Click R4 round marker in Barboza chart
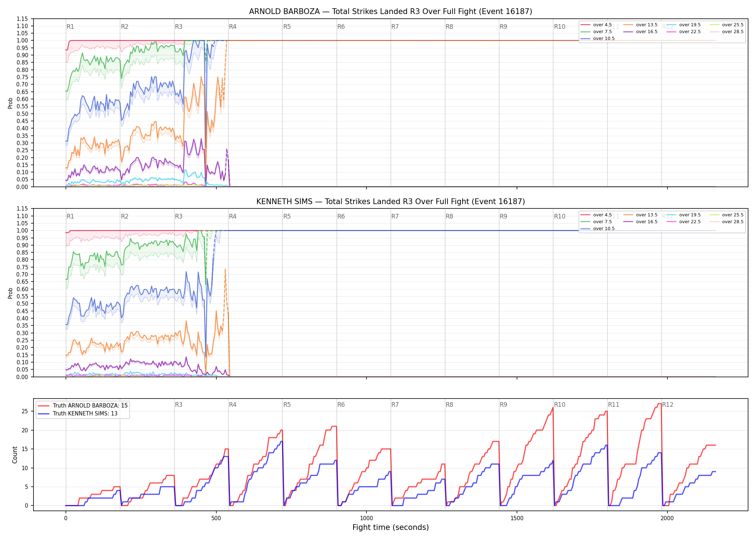The width and height of the screenshot is (756, 540). click(233, 27)
